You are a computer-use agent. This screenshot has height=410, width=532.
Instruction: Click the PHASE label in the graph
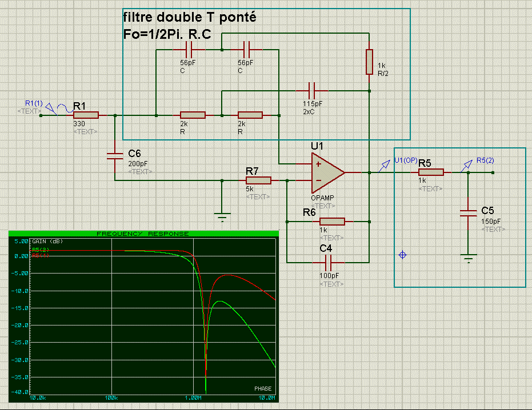click(x=263, y=389)
